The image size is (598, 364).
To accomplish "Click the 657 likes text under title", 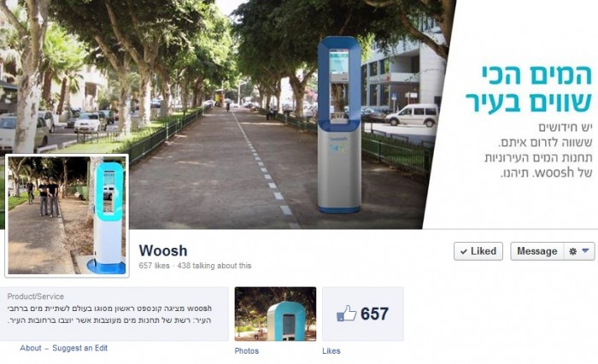I will pos(154,266).
